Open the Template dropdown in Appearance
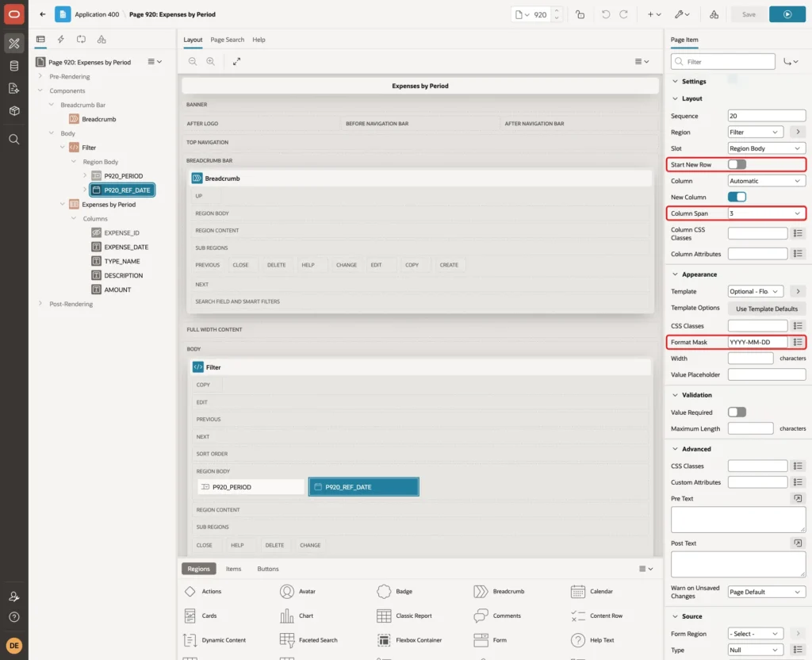Screen dimensions: 812x660 pos(756,292)
